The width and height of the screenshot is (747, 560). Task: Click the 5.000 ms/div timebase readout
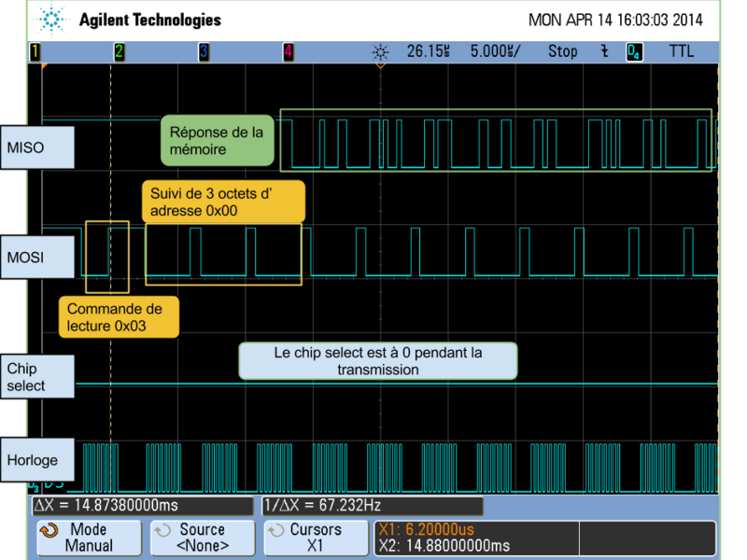(x=495, y=52)
